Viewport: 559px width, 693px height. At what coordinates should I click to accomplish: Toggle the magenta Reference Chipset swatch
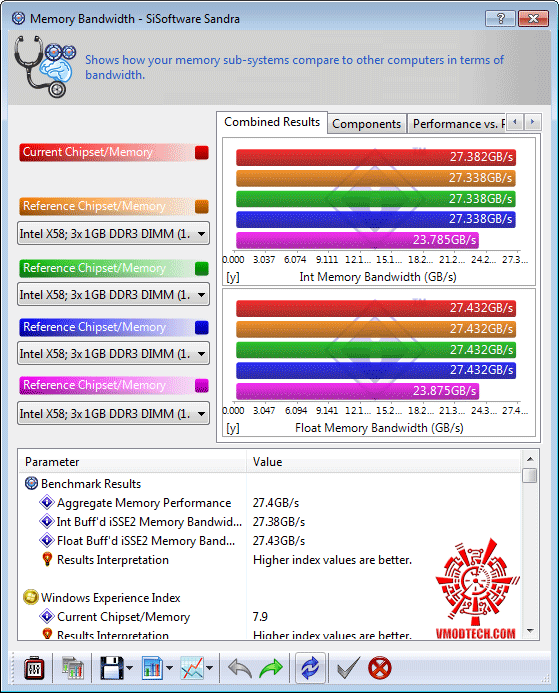click(202, 385)
